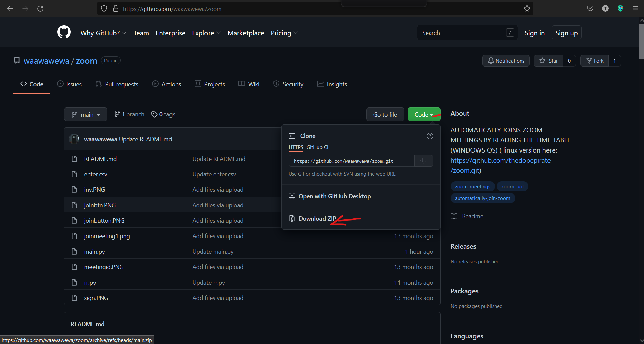Image resolution: width=644 pixels, height=344 pixels.
Task: Expand the Pricing dropdown menu
Action: click(285, 33)
